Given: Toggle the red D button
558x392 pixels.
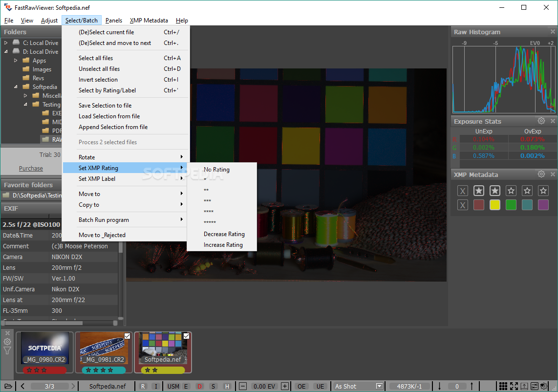Looking at the screenshot, I should pyautogui.click(x=200, y=386).
